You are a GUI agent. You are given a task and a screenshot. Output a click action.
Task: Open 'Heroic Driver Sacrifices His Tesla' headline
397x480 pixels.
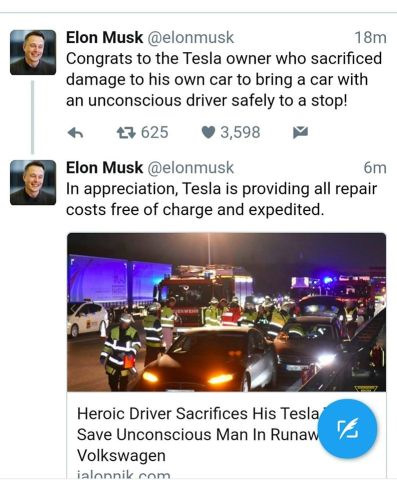(198, 434)
